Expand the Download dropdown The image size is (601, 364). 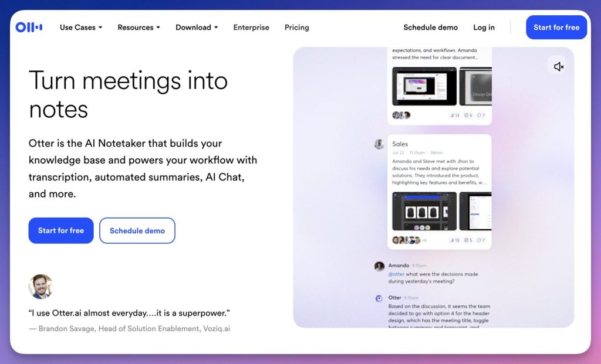point(197,28)
